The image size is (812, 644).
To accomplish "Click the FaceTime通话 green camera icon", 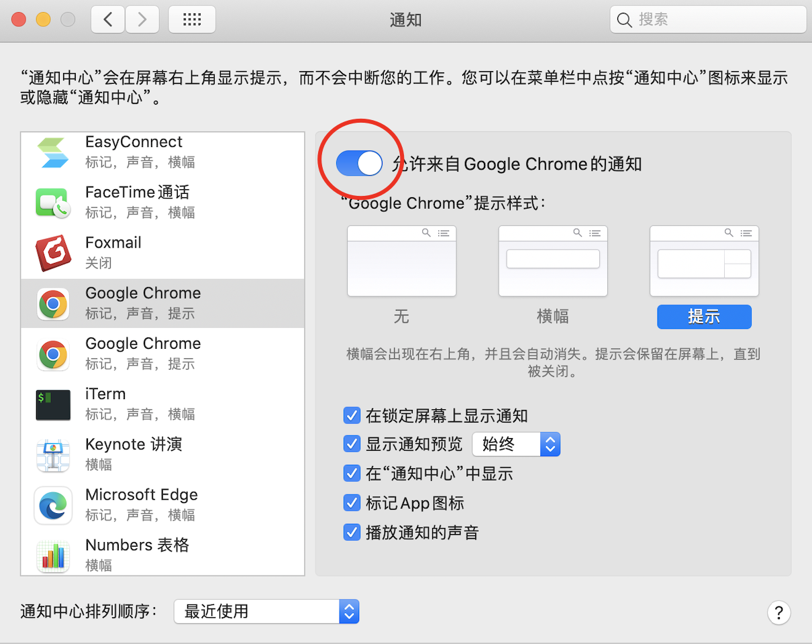I will click(x=53, y=203).
